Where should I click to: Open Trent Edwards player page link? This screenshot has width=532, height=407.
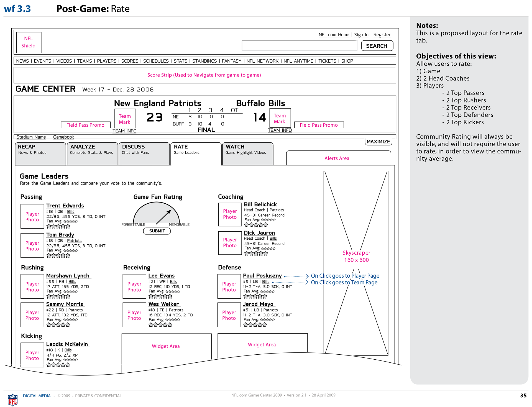[x=65, y=206]
